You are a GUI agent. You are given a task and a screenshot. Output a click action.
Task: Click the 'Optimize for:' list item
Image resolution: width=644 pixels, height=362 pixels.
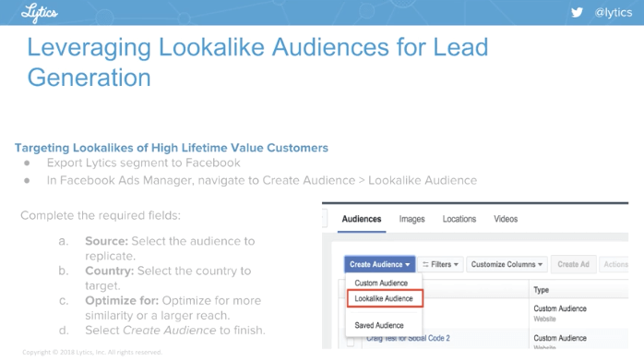tap(173, 308)
